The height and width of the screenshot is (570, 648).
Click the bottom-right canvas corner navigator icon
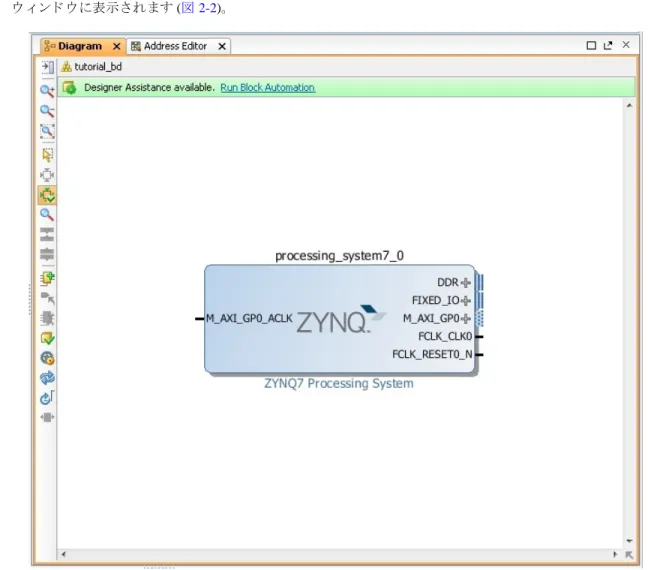tap(629, 555)
